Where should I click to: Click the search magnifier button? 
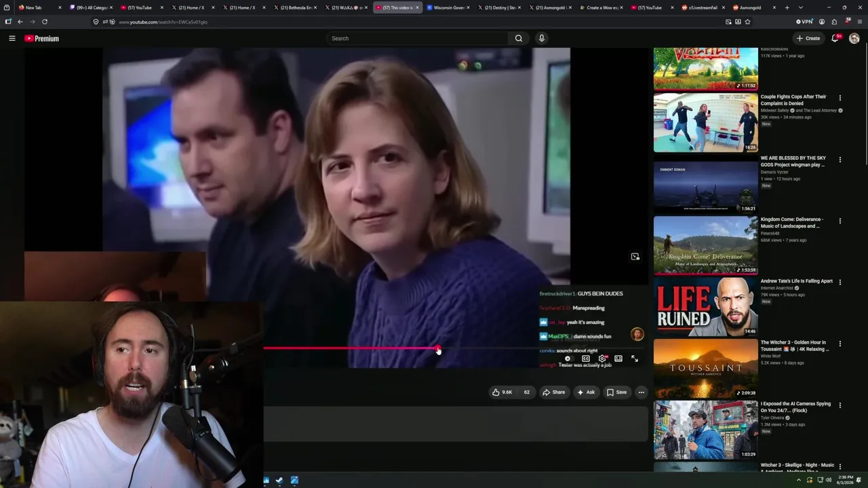tap(519, 39)
